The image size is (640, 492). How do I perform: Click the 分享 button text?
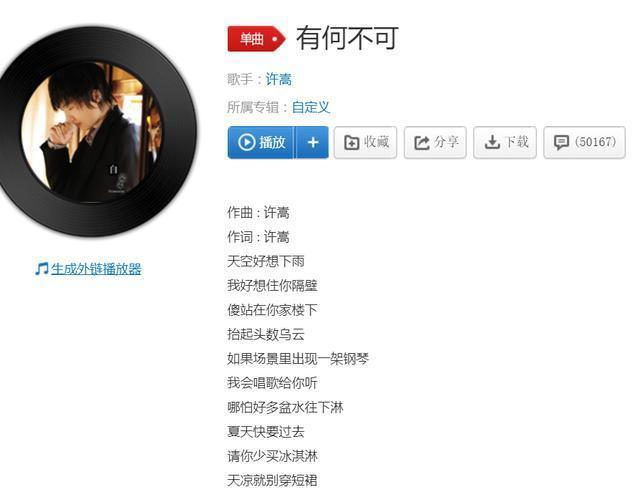coord(446,142)
